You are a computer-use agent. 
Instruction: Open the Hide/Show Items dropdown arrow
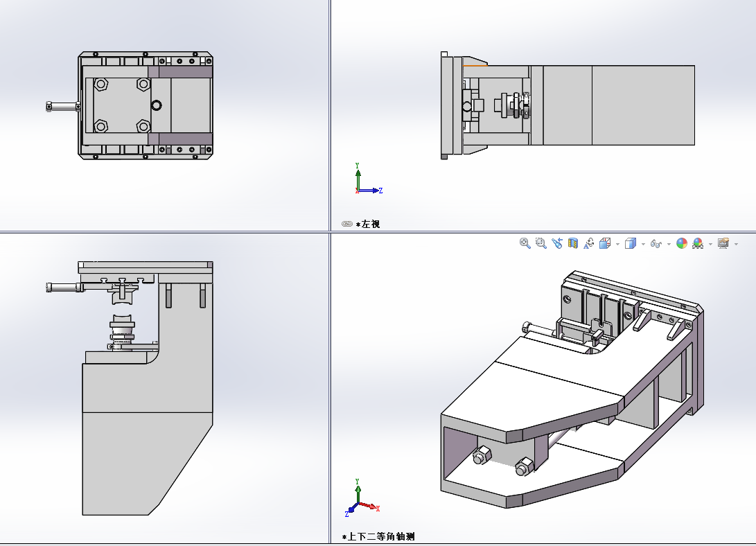tap(669, 244)
